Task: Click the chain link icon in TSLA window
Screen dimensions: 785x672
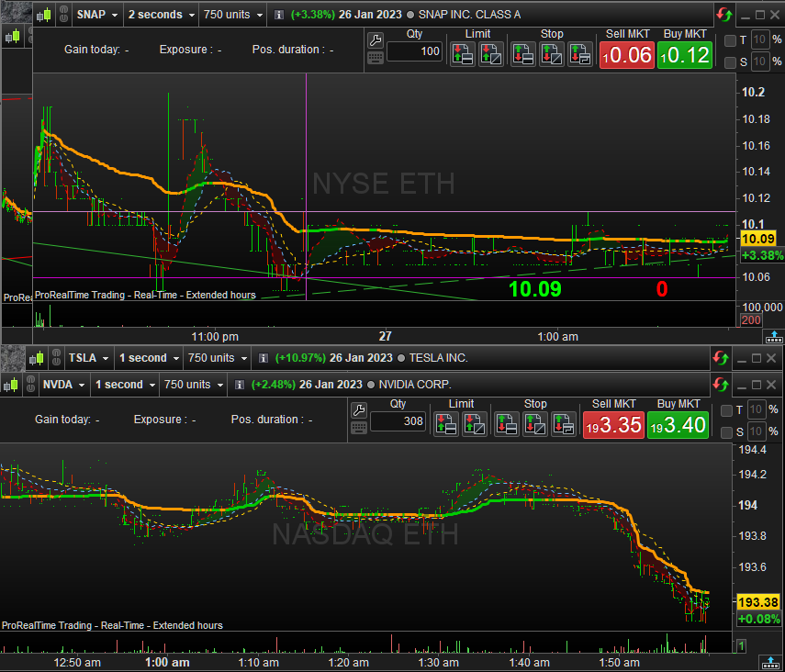Action: (x=56, y=357)
